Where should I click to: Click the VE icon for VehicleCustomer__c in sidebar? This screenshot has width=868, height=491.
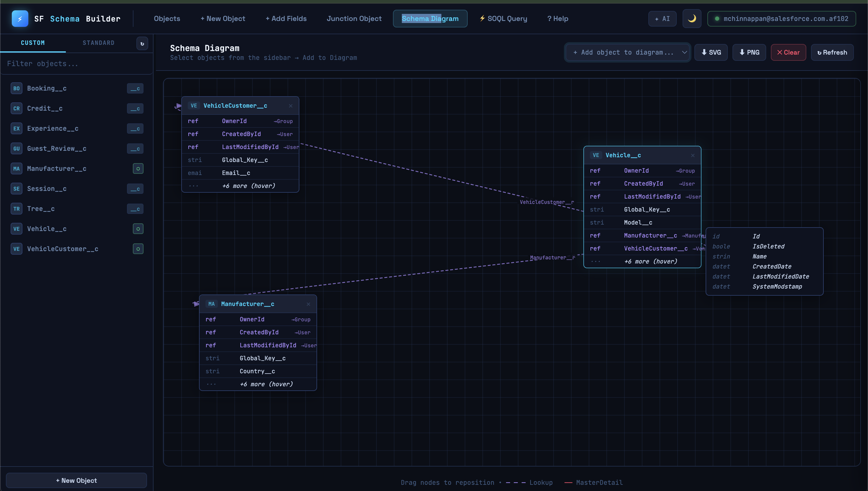(17, 249)
